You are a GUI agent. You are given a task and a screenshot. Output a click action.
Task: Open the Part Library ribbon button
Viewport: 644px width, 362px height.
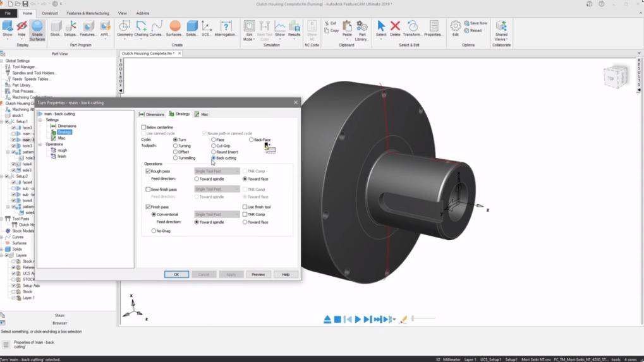tap(362, 31)
